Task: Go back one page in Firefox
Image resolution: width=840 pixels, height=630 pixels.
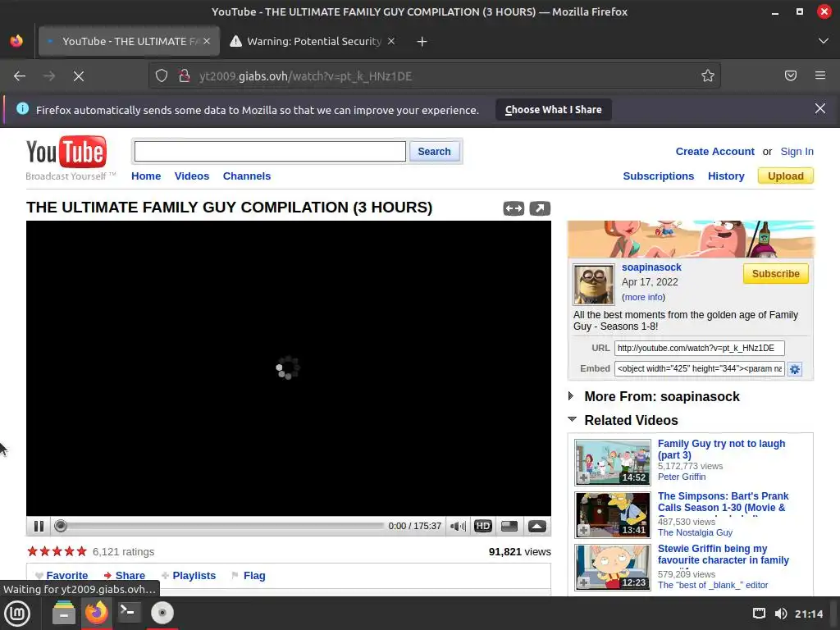Action: [20, 76]
